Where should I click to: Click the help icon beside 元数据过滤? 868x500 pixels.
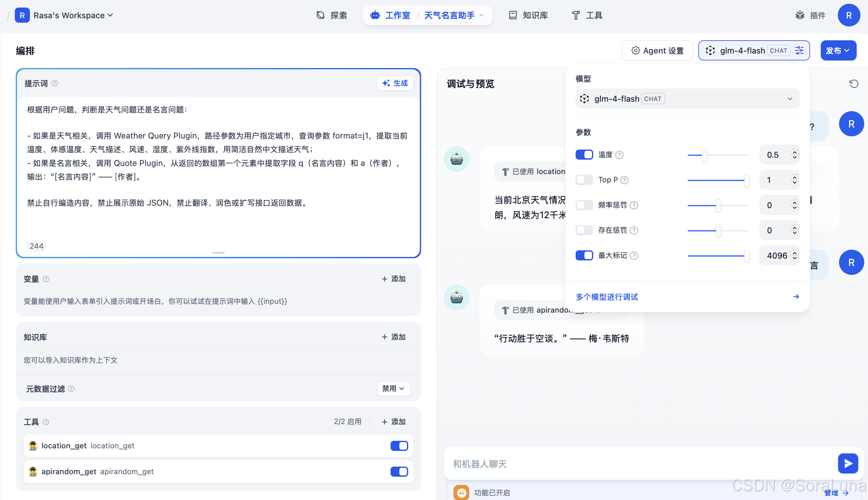point(71,389)
